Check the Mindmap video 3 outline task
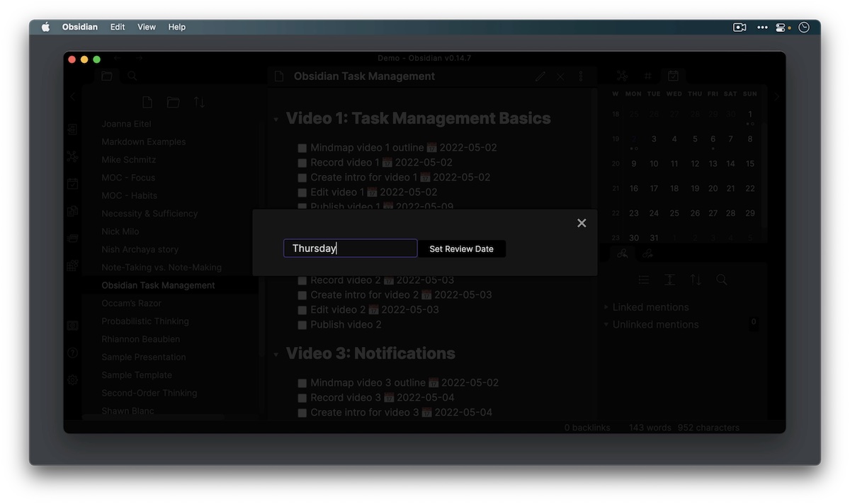850x504 pixels. (x=302, y=383)
